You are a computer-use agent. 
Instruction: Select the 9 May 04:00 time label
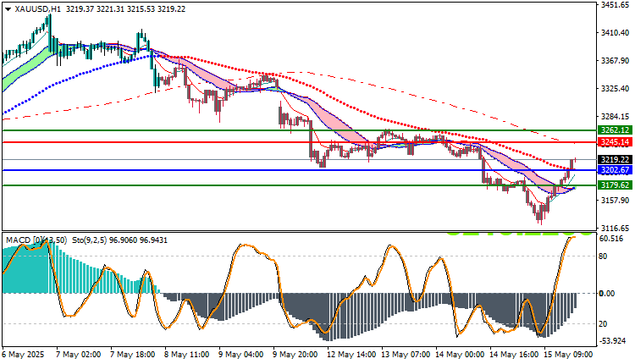(240, 355)
